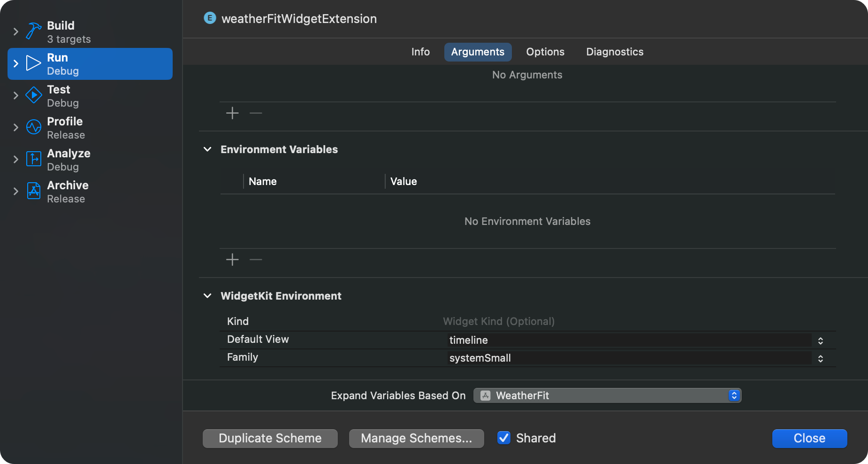Viewport: 868px width, 464px height.
Task: Click the WeatherFit app icon in popup
Action: point(486,396)
